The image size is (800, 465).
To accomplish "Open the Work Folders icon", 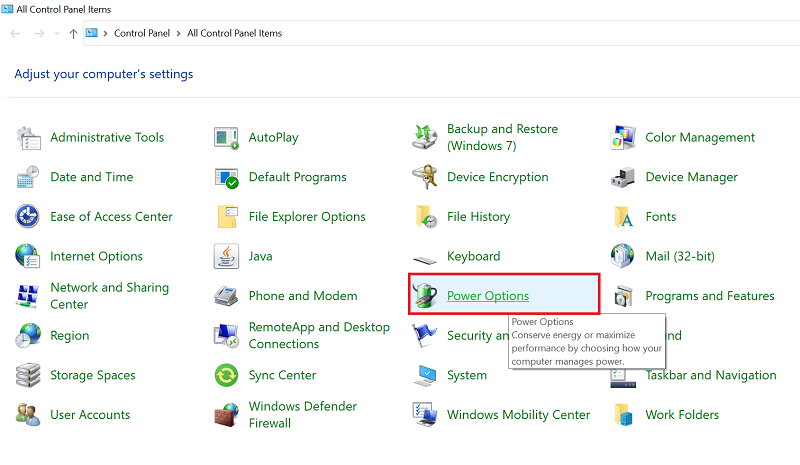I will pyautogui.click(x=623, y=415).
